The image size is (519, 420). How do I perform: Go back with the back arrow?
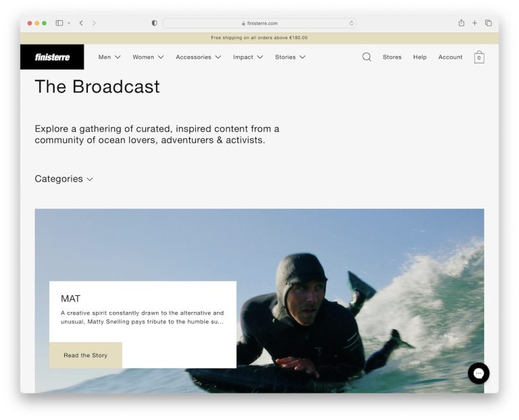click(81, 23)
